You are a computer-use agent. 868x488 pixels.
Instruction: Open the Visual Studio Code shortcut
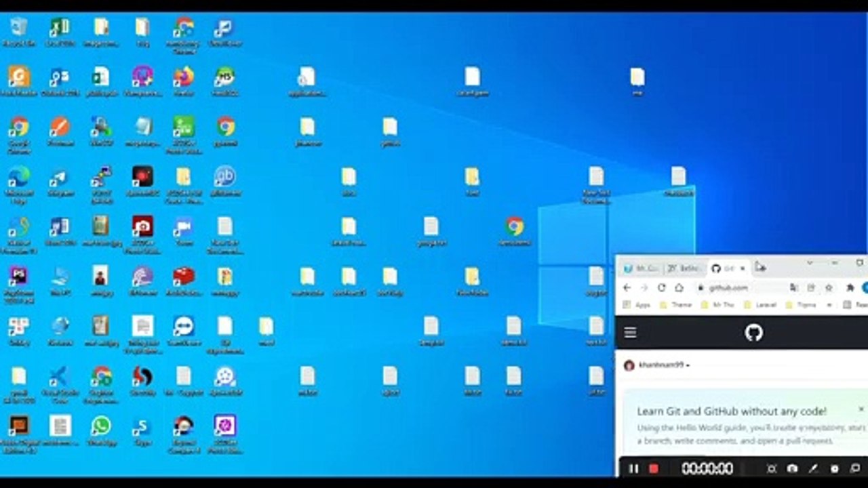60,385
